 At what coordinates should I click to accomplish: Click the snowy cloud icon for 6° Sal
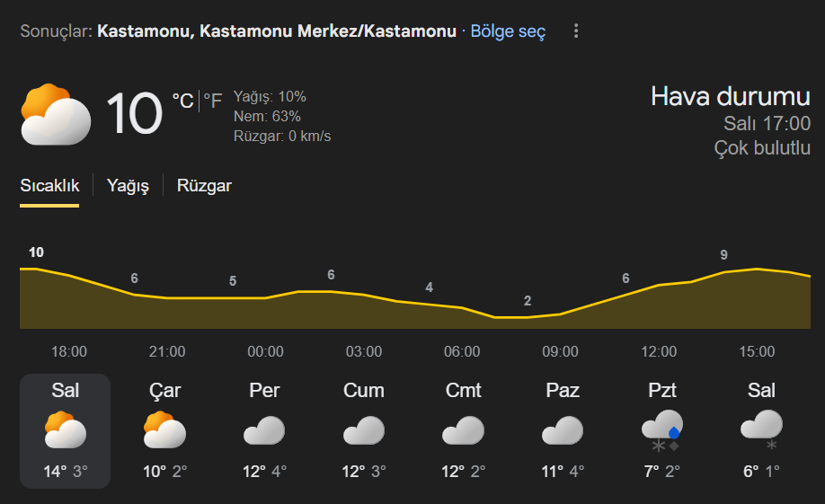tap(761, 428)
